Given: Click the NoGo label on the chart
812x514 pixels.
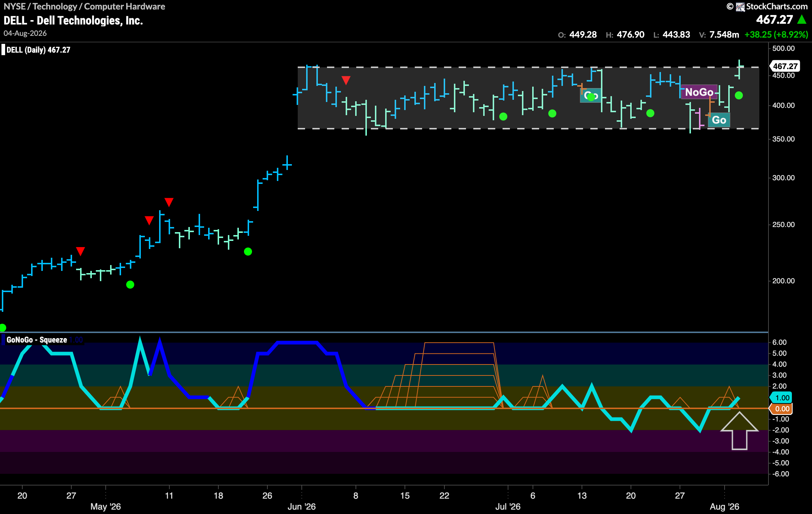Looking at the screenshot, I should click(699, 92).
